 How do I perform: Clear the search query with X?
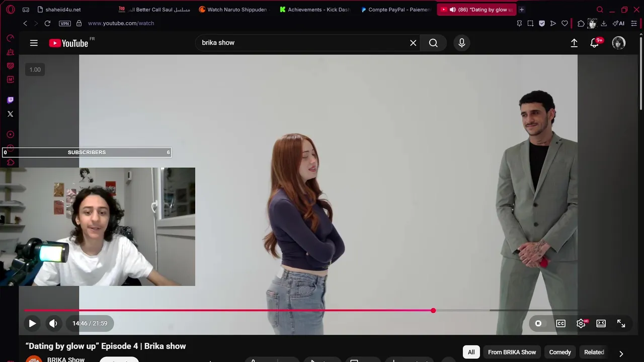pyautogui.click(x=413, y=43)
